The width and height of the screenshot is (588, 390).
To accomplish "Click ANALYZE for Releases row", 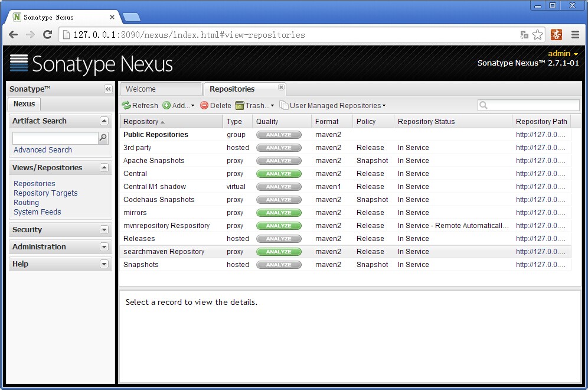I will [x=279, y=239].
